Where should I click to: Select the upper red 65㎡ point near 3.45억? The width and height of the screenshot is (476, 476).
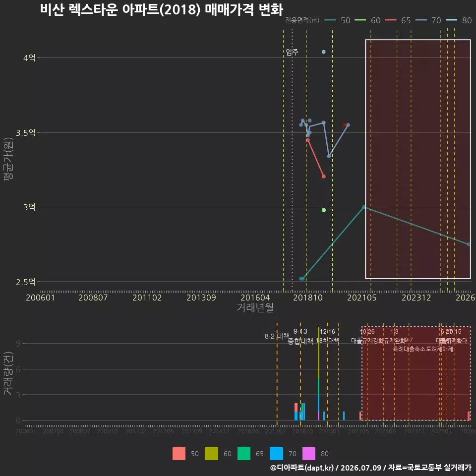pos(308,140)
